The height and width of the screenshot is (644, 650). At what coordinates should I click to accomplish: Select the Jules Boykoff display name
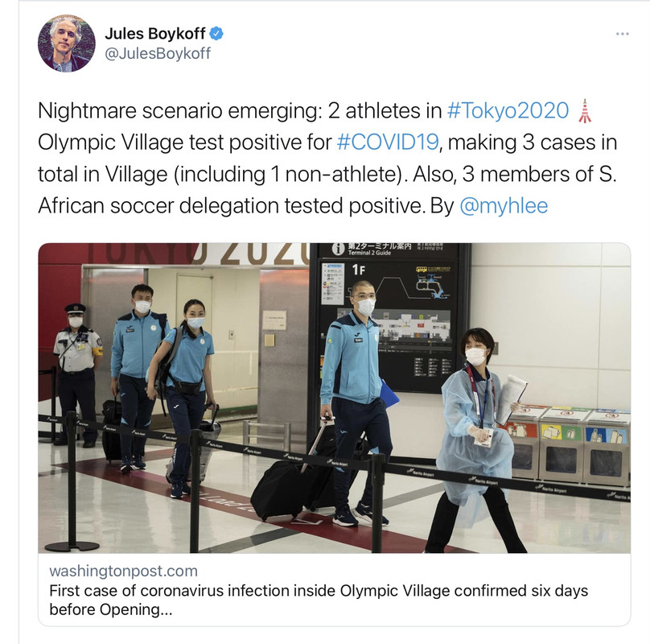(155, 34)
